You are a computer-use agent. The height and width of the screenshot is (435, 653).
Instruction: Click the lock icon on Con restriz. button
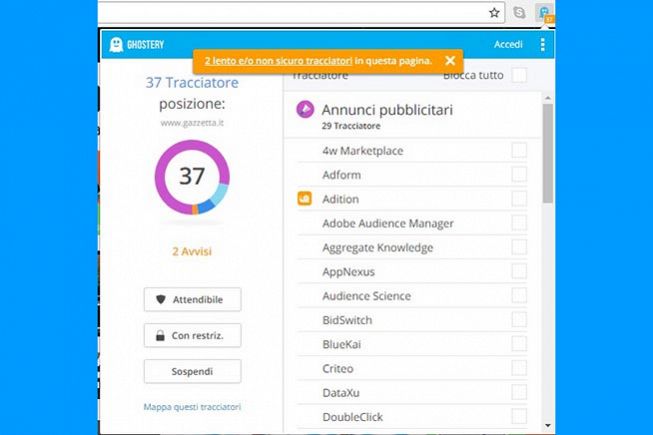(160, 335)
